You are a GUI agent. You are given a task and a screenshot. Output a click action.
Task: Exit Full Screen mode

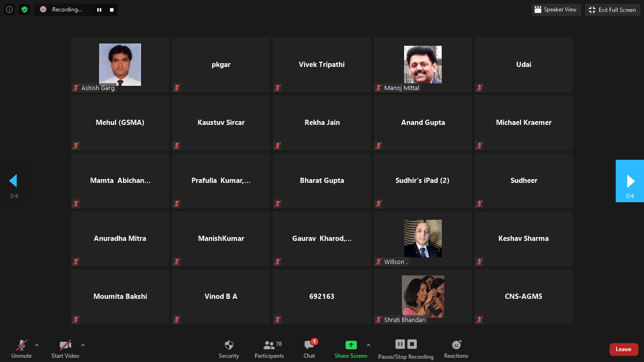click(612, 9)
